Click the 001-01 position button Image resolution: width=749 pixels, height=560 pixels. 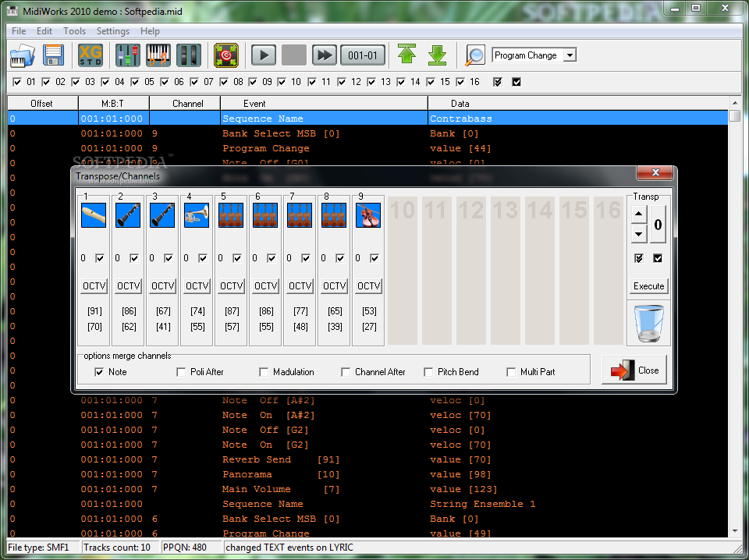[x=363, y=55]
